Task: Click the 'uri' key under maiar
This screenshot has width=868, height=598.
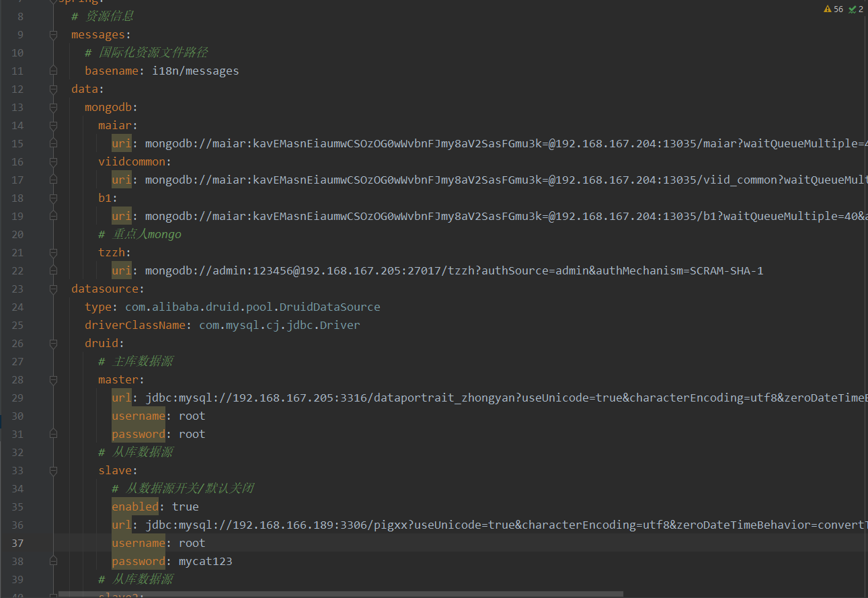Action: pyautogui.click(x=122, y=144)
